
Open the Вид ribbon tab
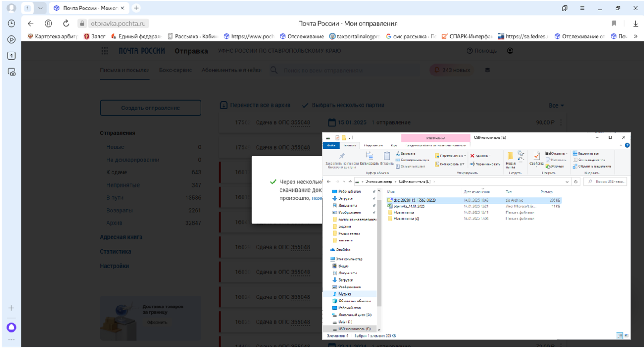point(393,146)
